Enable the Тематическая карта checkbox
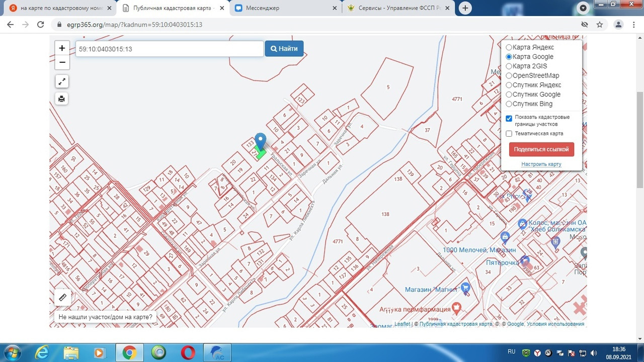Screen dimensions: 644x362 pos(509,134)
